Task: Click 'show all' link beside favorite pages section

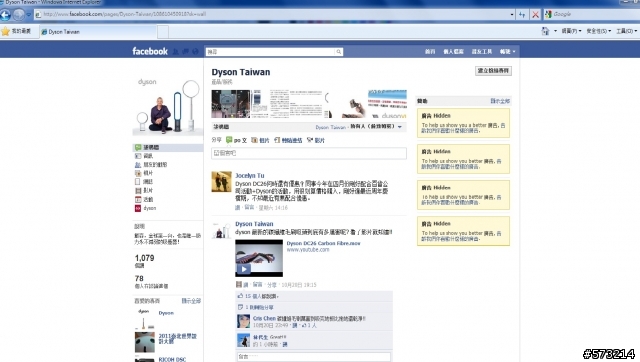Action: tap(191, 301)
